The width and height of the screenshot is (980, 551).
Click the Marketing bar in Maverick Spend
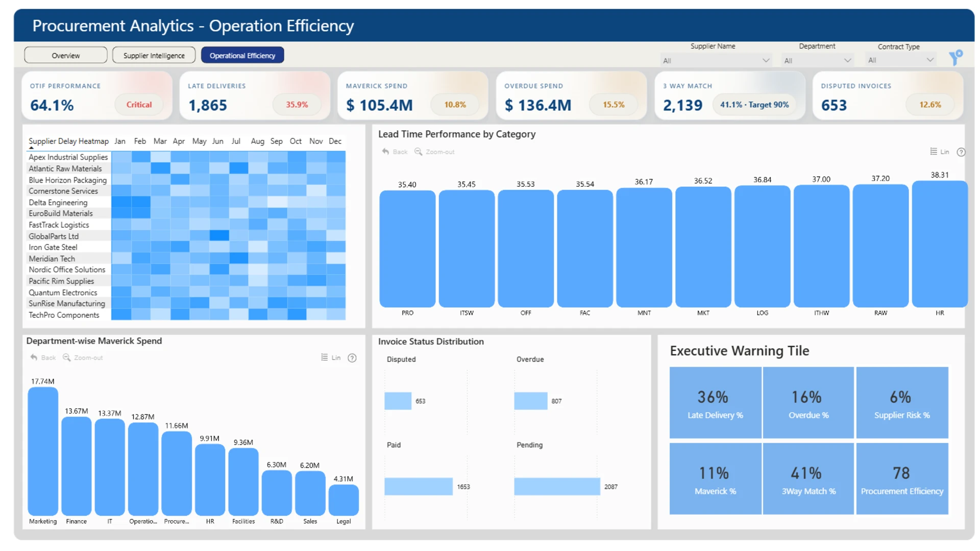[43, 451]
